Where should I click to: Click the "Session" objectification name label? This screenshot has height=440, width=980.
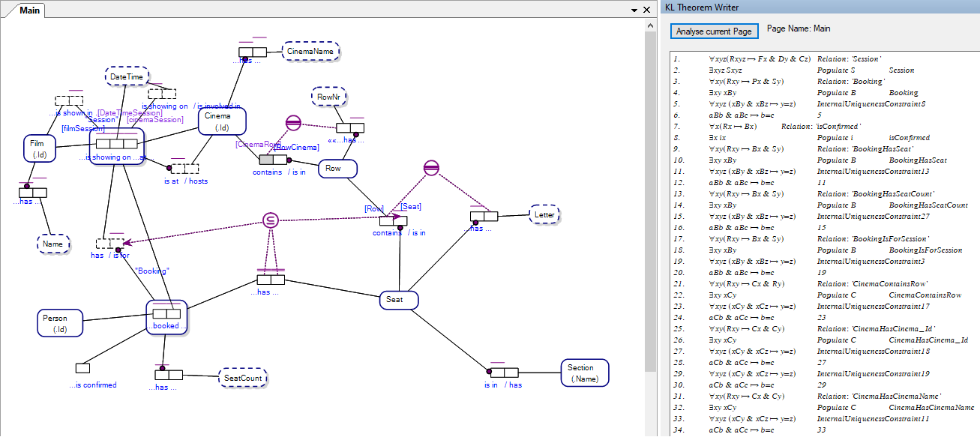[x=102, y=119]
